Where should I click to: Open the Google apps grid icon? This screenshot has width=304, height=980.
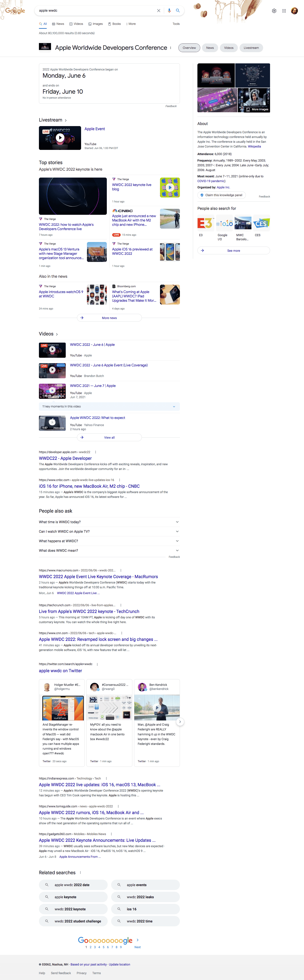pyautogui.click(x=284, y=11)
